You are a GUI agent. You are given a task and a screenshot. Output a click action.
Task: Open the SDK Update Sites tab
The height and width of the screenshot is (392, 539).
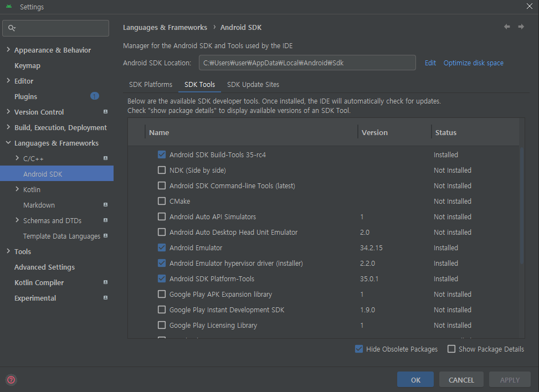coord(253,85)
